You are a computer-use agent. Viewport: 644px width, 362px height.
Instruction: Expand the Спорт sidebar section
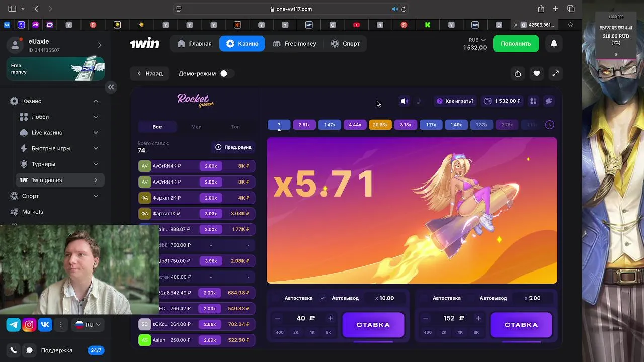point(96,196)
